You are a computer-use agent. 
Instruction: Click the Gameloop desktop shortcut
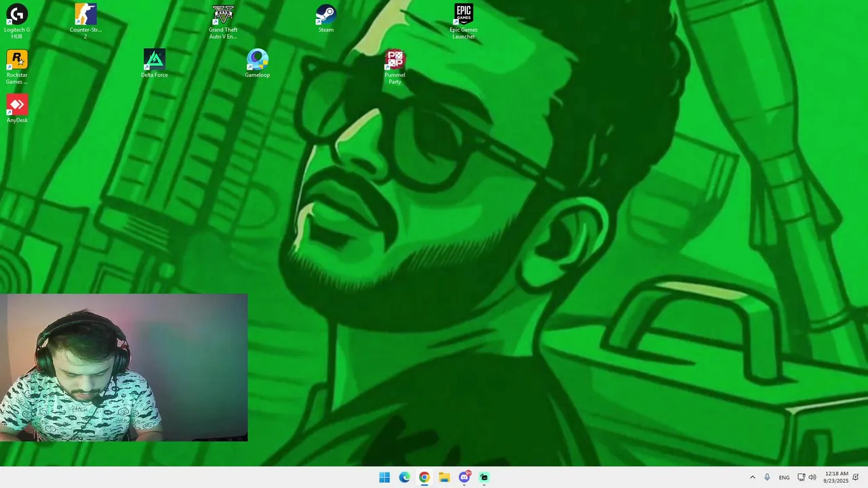tap(258, 64)
